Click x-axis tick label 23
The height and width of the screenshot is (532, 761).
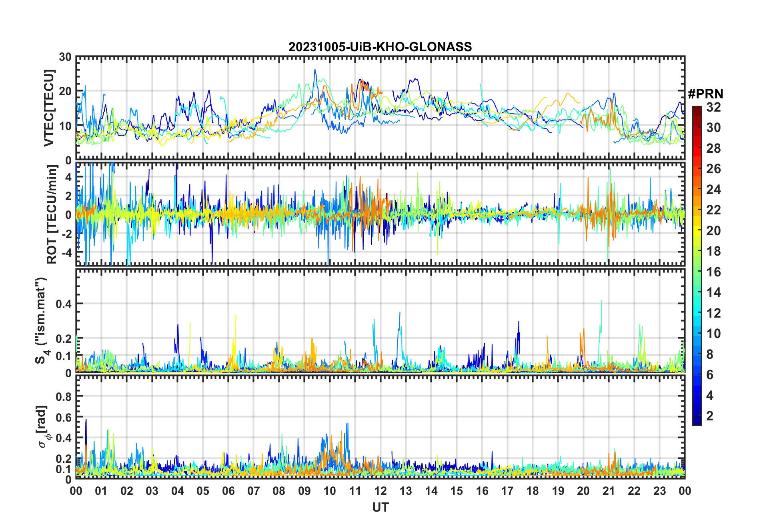click(659, 491)
